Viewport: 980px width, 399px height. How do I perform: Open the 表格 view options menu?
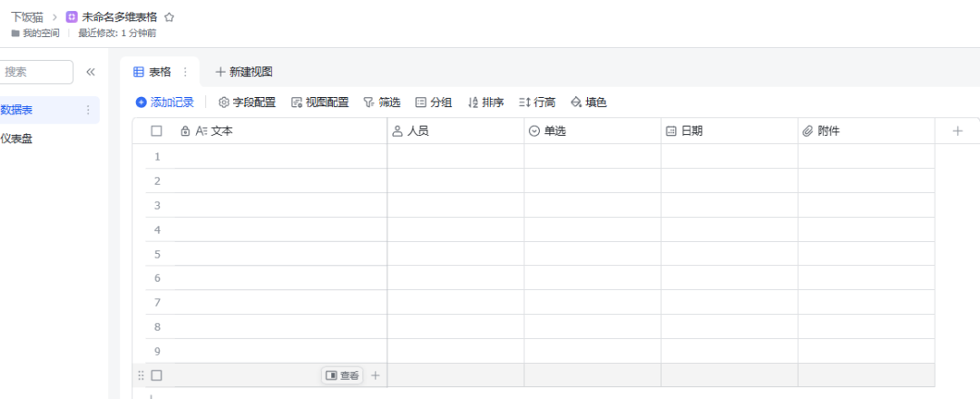coord(186,72)
